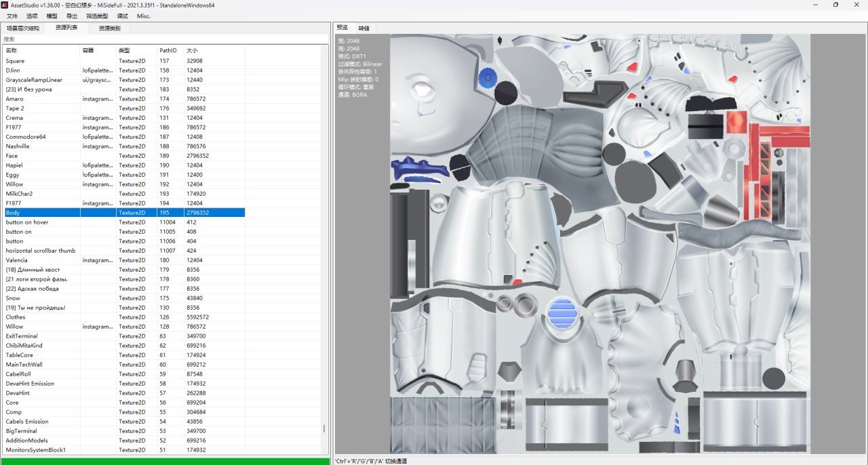Viewport: 868px width, 465px height.
Task: Select the BigTerminal asset row
Action: click(124, 431)
